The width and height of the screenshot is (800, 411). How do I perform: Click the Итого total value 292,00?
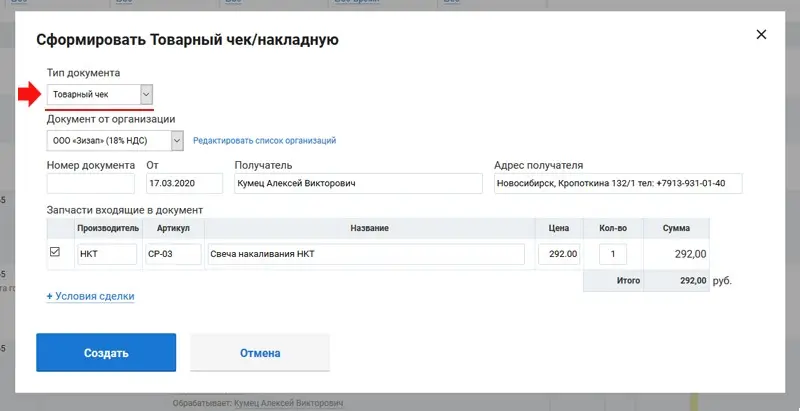click(x=693, y=280)
